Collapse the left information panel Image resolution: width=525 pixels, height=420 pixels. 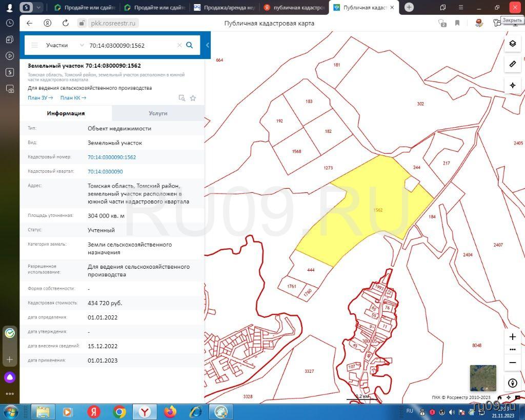[208, 45]
